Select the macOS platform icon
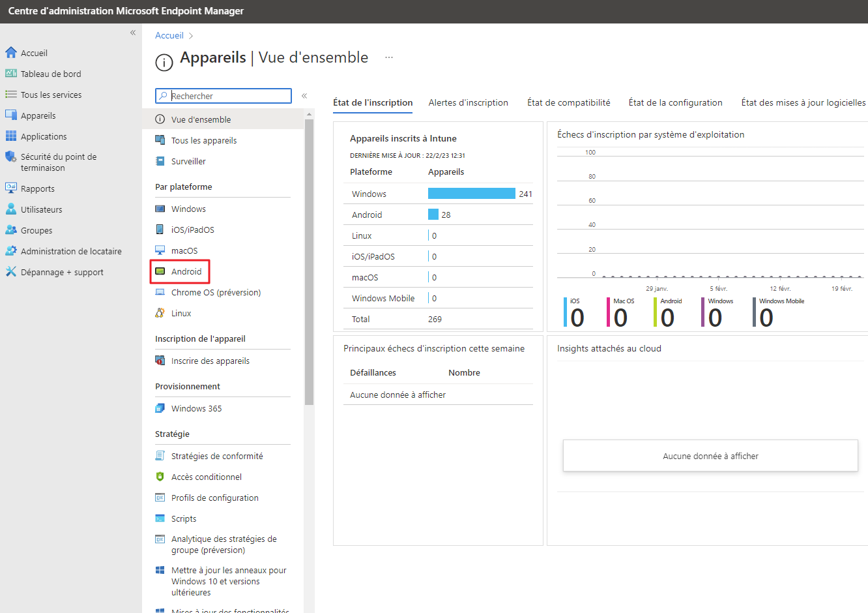The image size is (868, 613). 160,250
